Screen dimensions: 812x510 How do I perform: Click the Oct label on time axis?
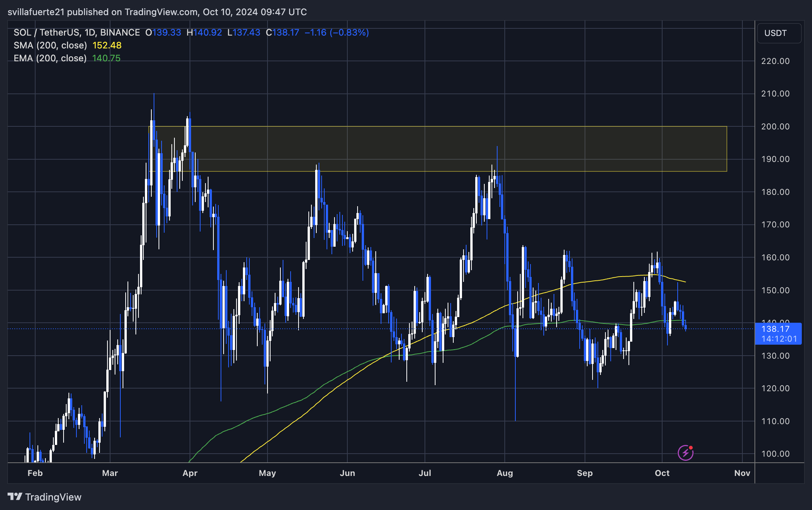point(662,473)
